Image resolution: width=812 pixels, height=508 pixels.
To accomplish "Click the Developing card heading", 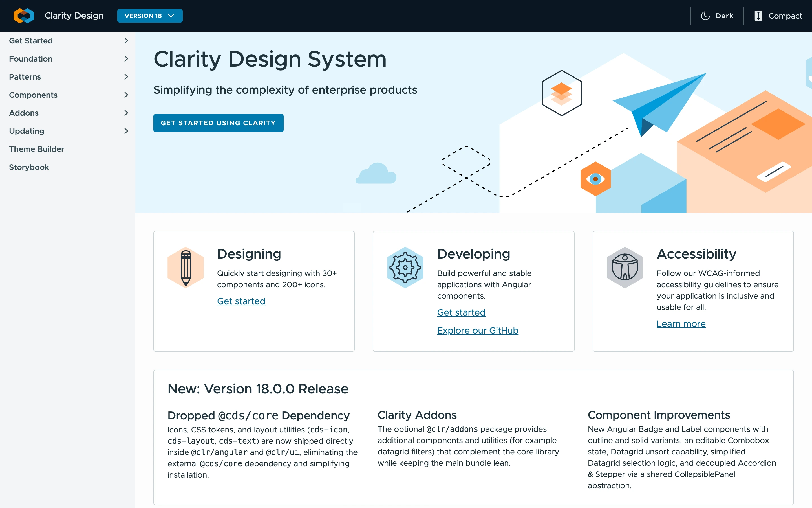I will (473, 254).
